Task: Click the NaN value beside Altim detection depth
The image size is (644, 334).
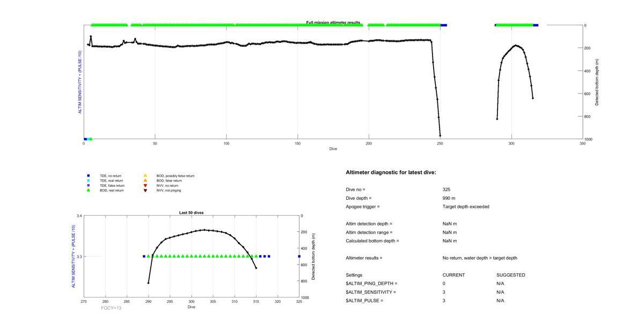Action: [x=450, y=224]
